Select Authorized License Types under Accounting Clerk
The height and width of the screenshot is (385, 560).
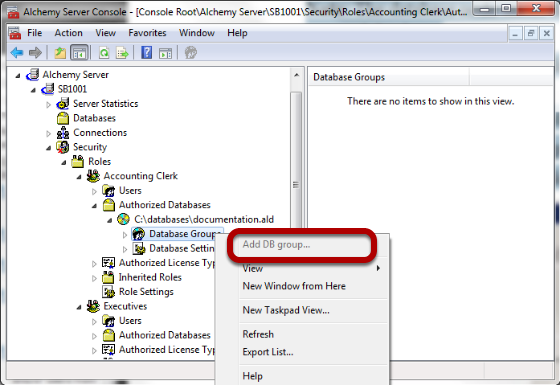pyautogui.click(x=167, y=263)
